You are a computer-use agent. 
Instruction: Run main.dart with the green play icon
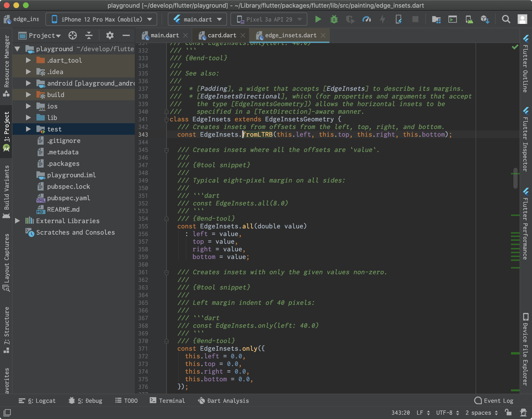point(318,19)
